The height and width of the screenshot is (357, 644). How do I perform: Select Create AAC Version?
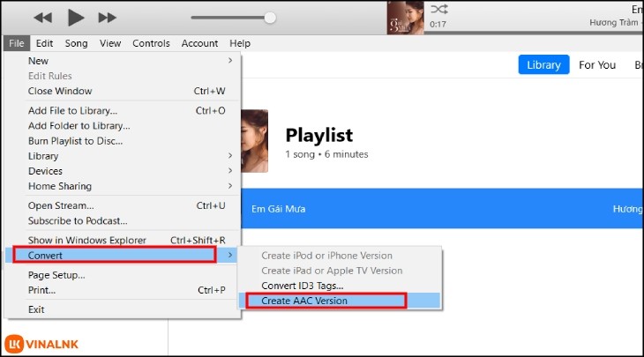[304, 301]
